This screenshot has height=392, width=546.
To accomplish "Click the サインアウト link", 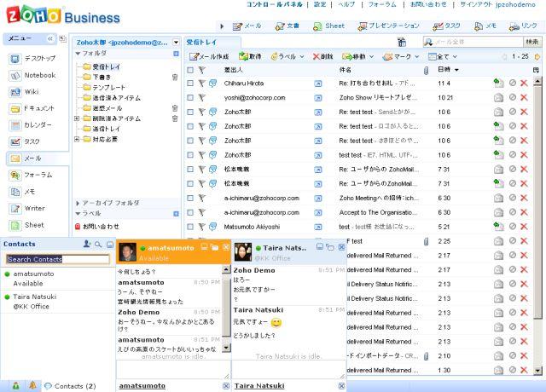I will 476,4.
